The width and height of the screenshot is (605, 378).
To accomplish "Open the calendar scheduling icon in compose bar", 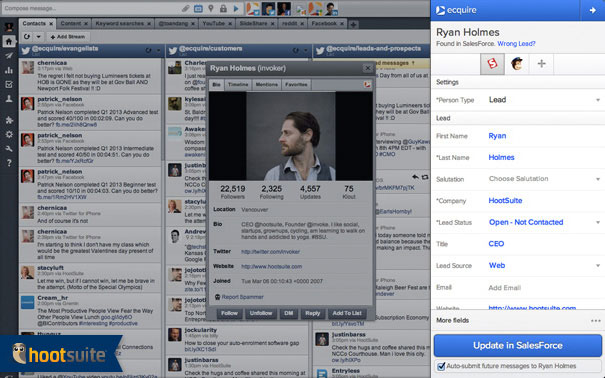I will (x=198, y=8).
